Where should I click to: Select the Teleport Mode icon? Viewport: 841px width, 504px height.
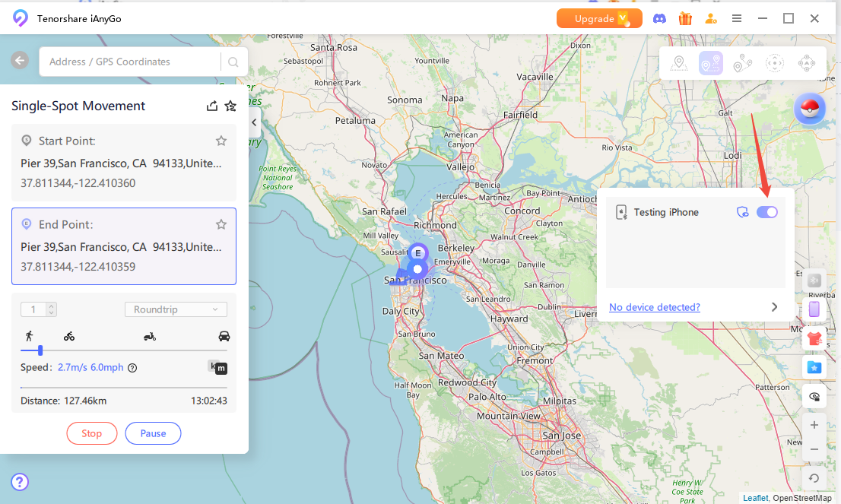point(679,62)
